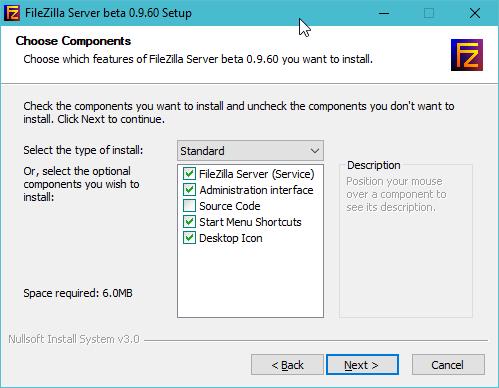The image size is (499, 388).
Task: Click the 'Position your mouse over a component' hint
Action: point(396,194)
